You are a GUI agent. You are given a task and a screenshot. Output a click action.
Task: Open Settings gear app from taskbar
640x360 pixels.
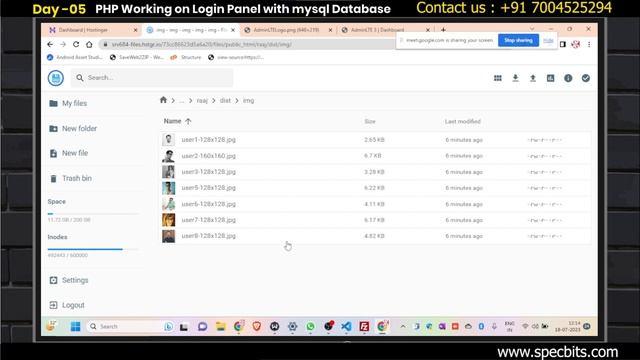293,327
